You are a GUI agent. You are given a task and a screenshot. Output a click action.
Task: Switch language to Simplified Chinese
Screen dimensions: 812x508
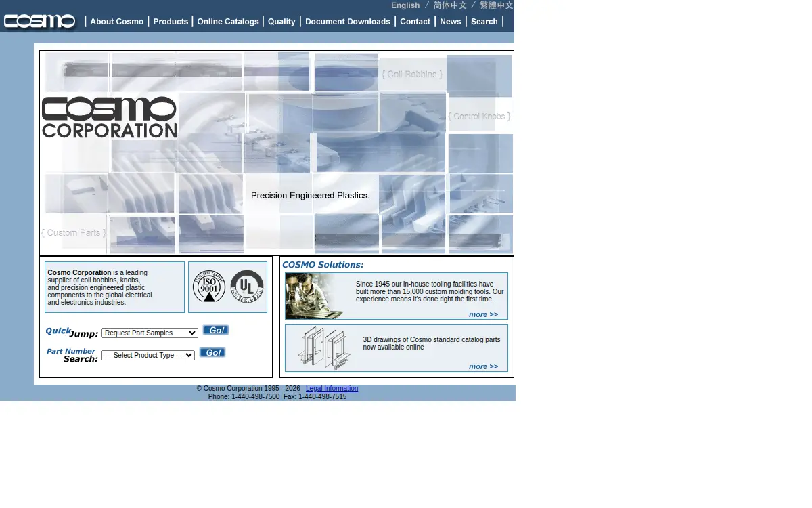coord(450,5)
